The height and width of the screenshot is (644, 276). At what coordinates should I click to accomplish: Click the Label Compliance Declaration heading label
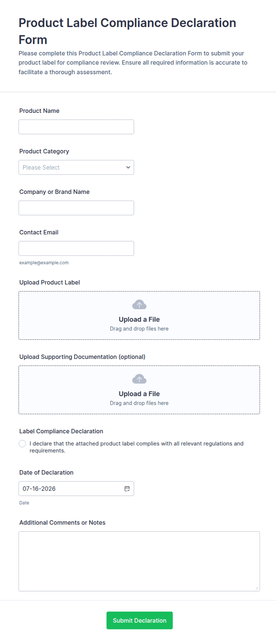pyautogui.click(x=61, y=431)
